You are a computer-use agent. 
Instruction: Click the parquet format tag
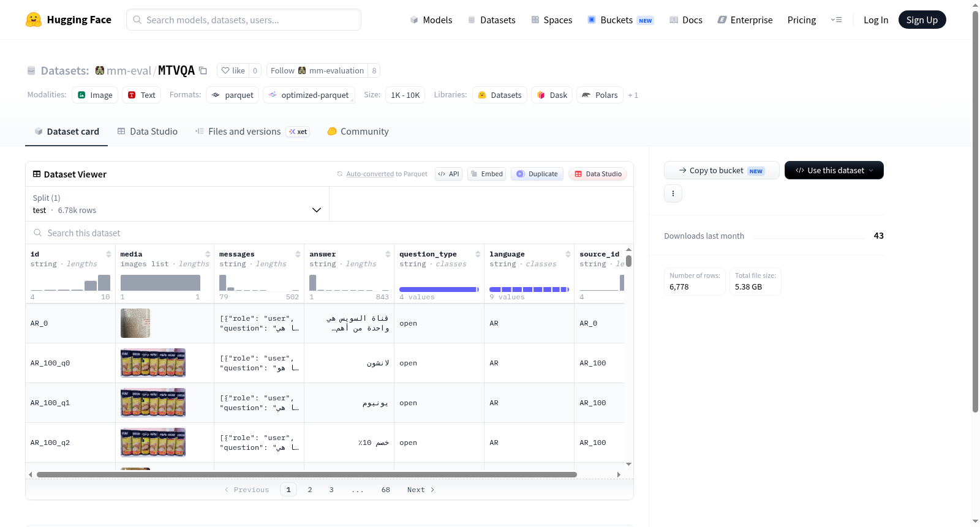pos(232,95)
